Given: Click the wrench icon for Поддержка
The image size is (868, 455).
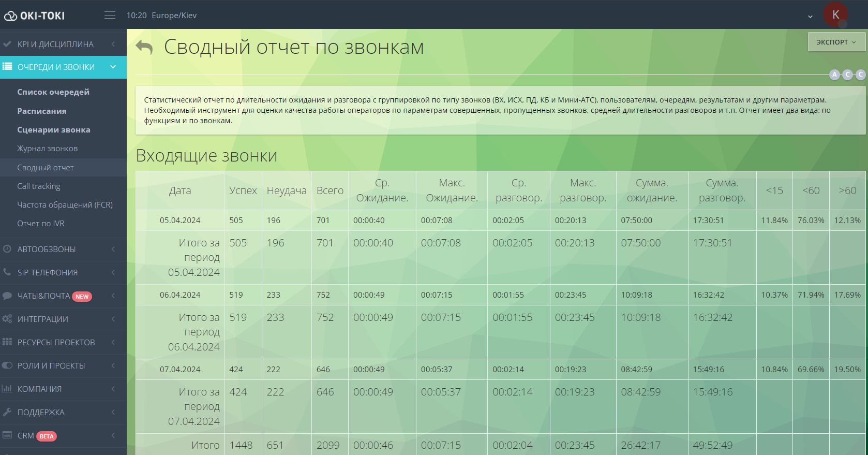Looking at the screenshot, I should click(x=7, y=412).
